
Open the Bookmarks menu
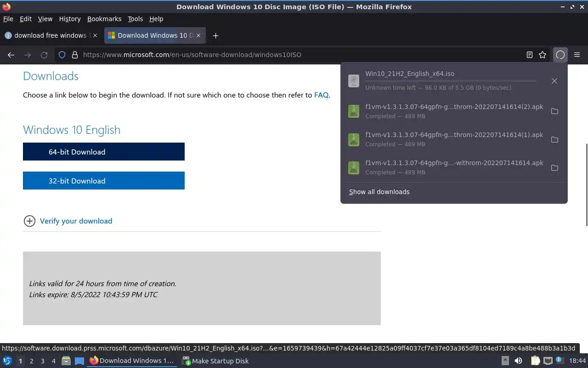coord(104,19)
